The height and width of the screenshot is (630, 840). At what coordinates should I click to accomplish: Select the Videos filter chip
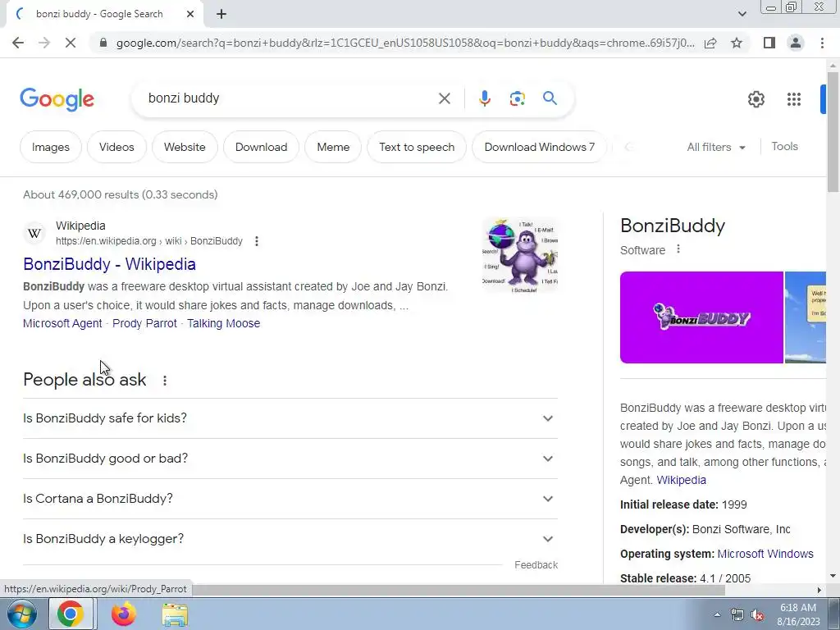point(116,147)
